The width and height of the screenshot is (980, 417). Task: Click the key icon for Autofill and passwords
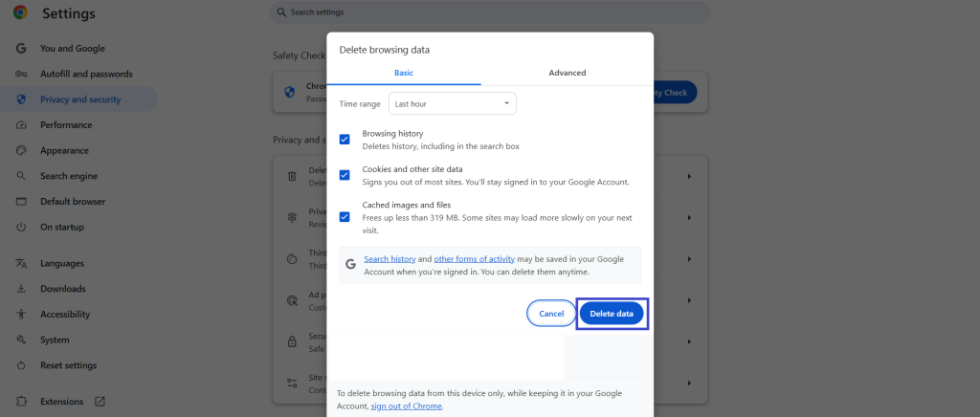pyautogui.click(x=21, y=74)
